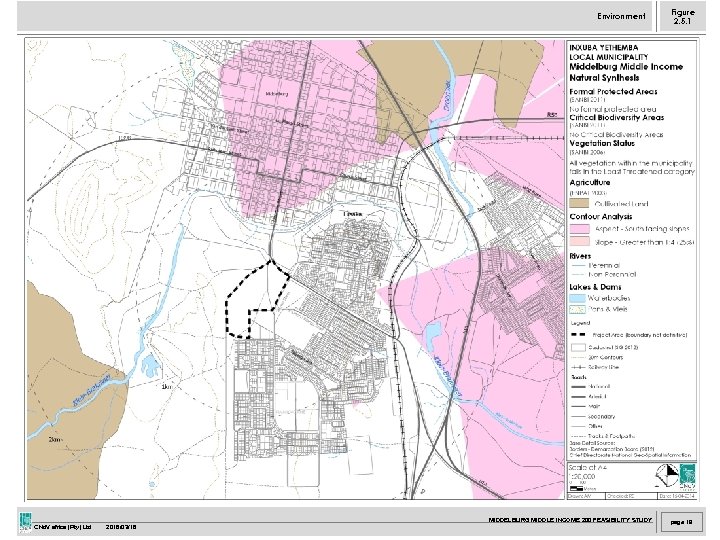Click the 'Base Detail Source:' text

591,444
